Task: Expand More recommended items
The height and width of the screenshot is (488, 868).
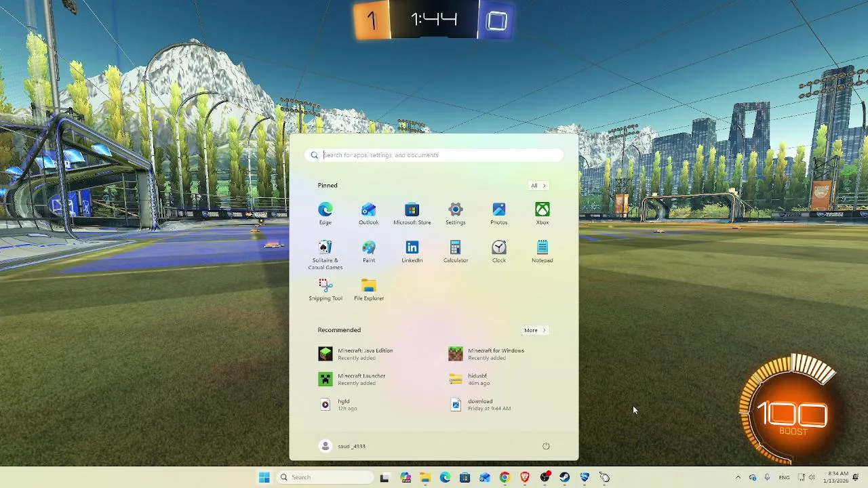Action: click(535, 330)
